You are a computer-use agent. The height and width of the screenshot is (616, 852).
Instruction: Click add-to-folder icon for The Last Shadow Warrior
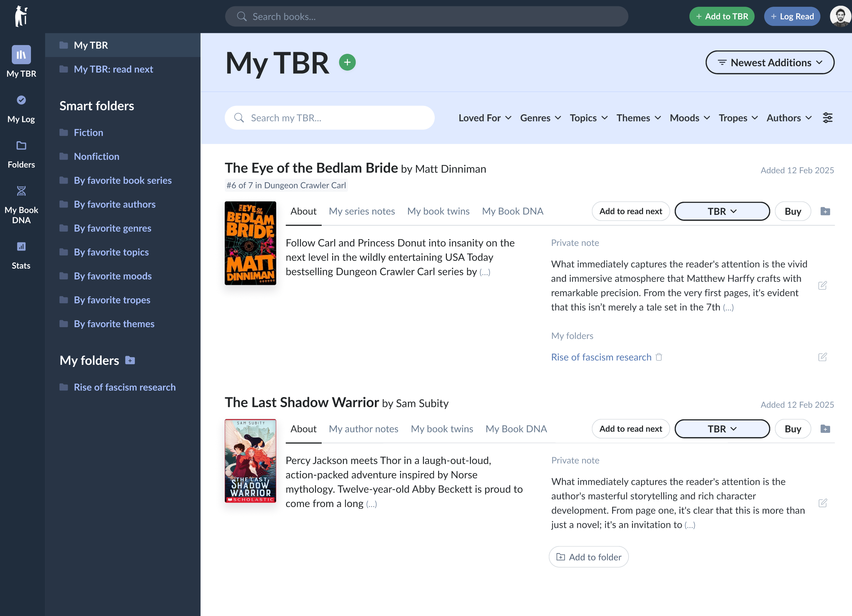[825, 429]
